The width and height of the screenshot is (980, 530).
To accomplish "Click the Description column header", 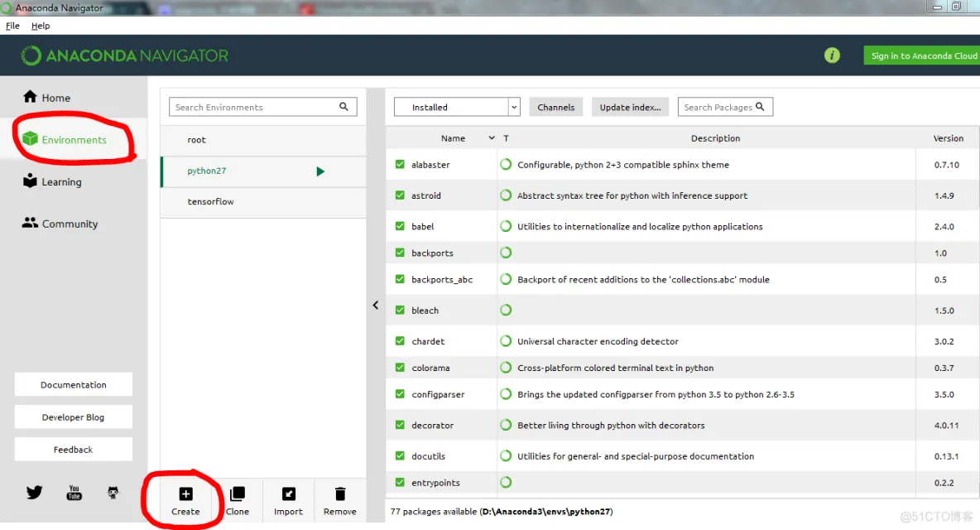I will [x=715, y=138].
